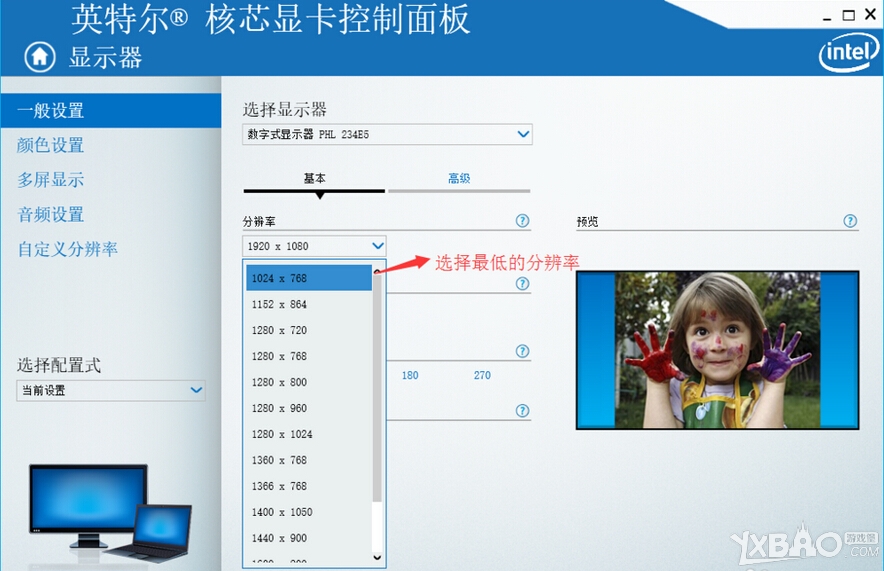Open help icon beside 预览 heading
This screenshot has height=571, width=884.
click(x=850, y=220)
